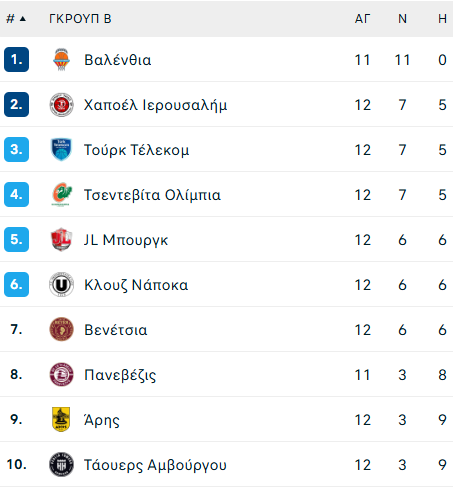Sort table by Ν wins column
Screen dimensions: 453x487
click(402, 19)
